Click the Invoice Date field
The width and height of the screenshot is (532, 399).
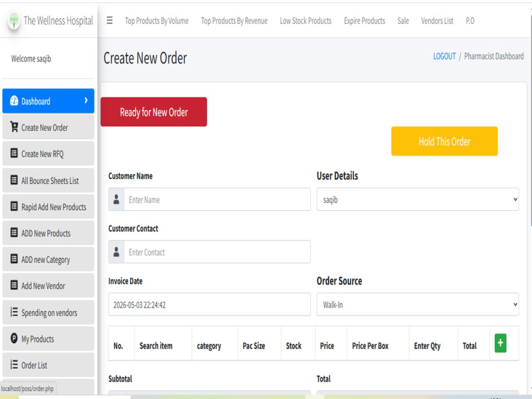pyautogui.click(x=209, y=304)
